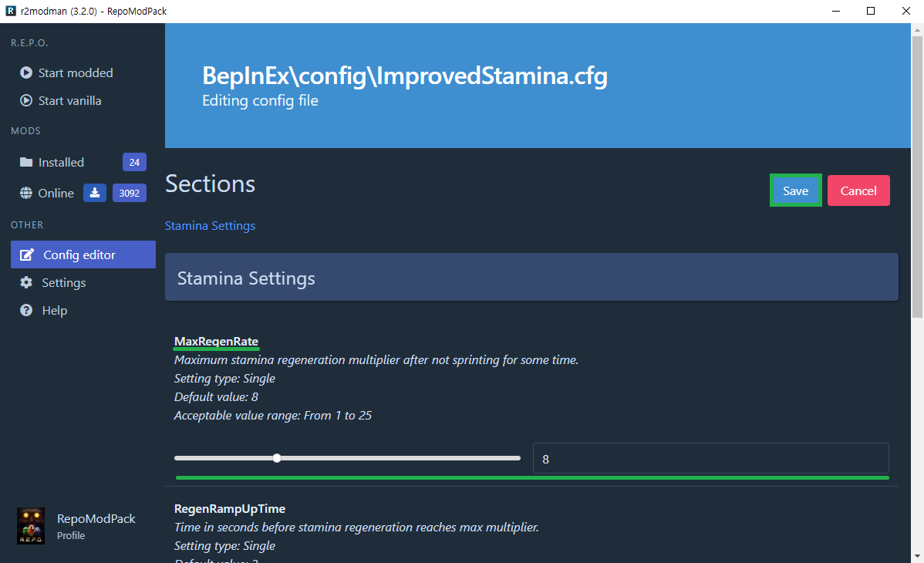Cancel editing the config file
The height and width of the screenshot is (563, 924).
tap(858, 190)
